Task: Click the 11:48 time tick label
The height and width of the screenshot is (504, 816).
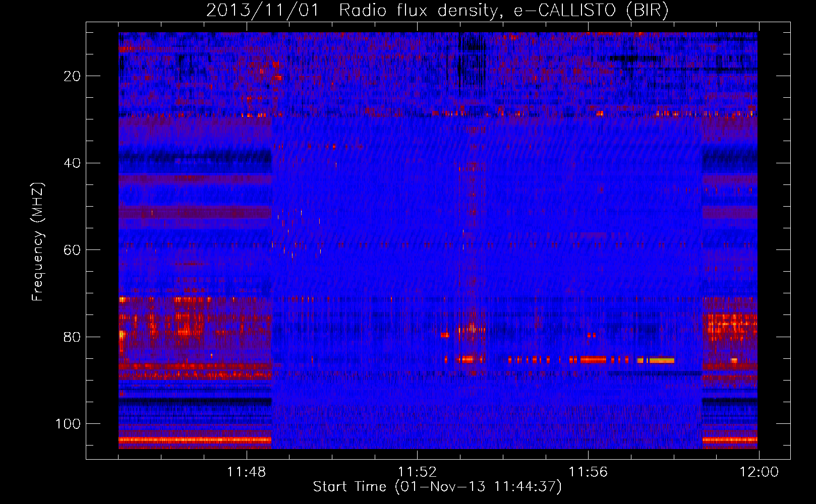Action: (x=246, y=472)
